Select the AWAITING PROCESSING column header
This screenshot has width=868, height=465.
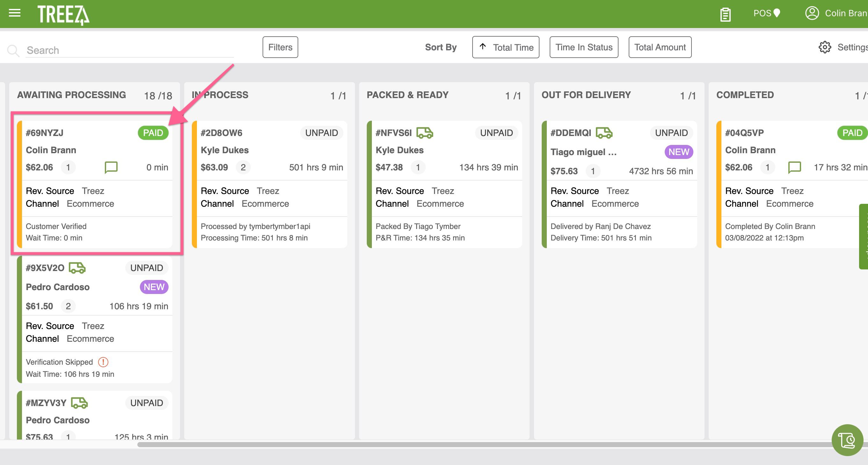click(71, 95)
